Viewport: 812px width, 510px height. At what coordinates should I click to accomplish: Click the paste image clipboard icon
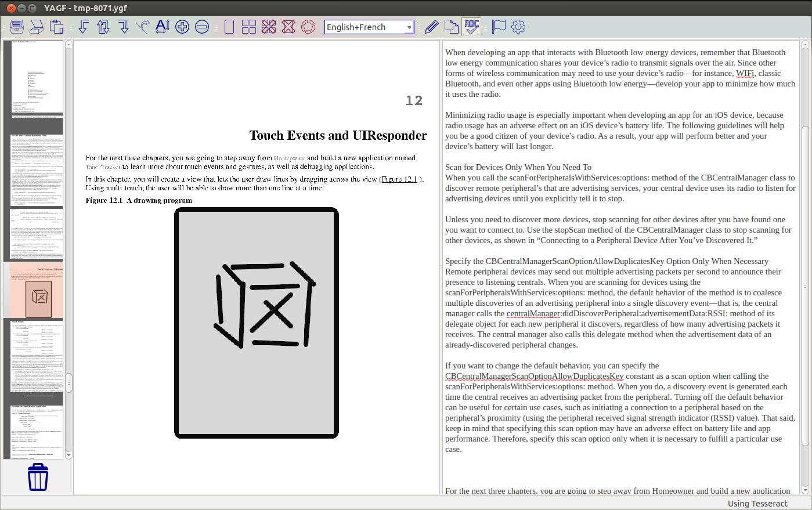(56, 27)
